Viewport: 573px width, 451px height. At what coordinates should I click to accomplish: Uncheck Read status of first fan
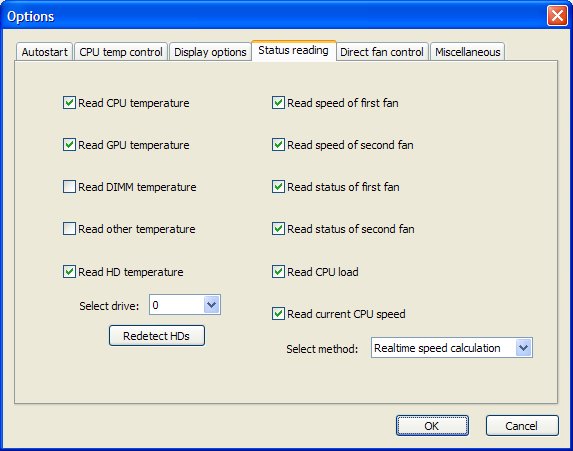(278, 187)
